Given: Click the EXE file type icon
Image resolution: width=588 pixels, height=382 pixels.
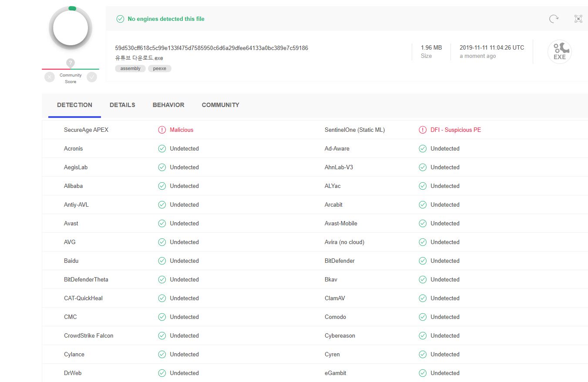Looking at the screenshot, I should [x=560, y=52].
